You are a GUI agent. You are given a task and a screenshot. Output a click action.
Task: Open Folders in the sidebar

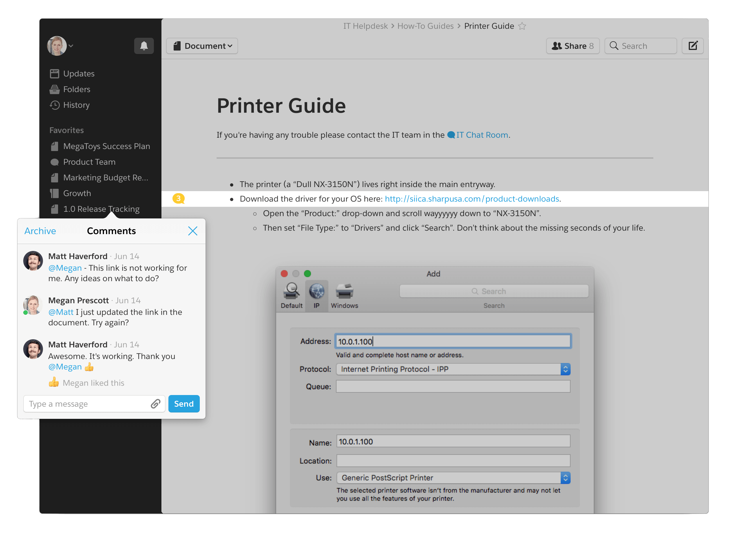76,89
